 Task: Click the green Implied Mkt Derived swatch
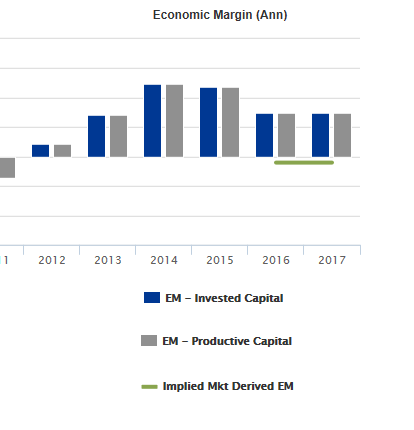[x=149, y=387]
